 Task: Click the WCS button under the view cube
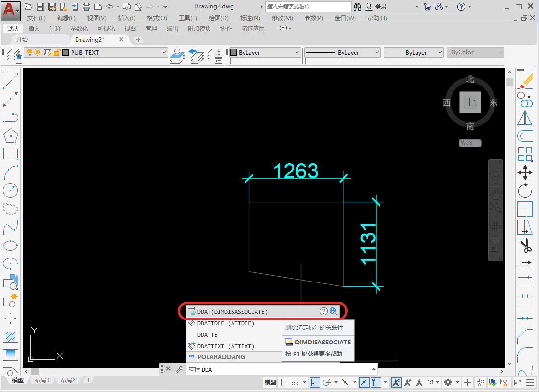point(470,143)
